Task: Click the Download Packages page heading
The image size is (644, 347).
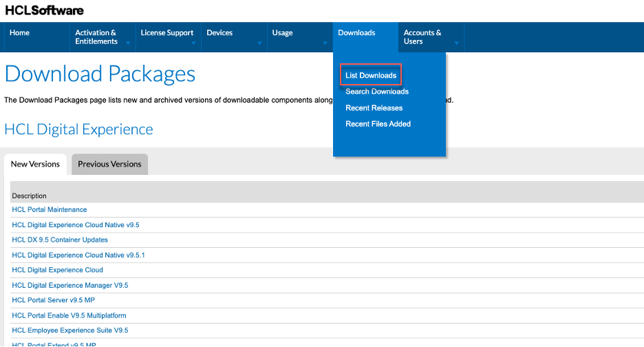Action: point(100,74)
